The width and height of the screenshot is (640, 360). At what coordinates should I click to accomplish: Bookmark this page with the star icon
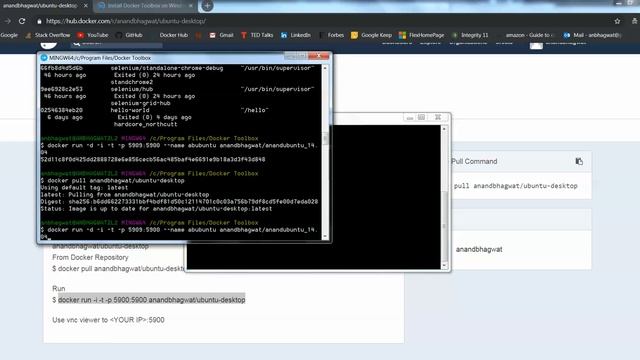[x=617, y=21]
